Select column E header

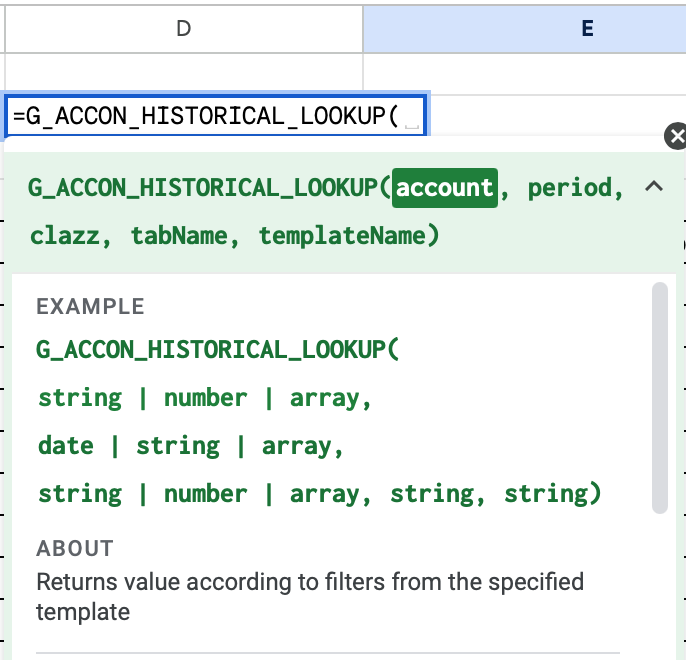[x=525, y=29]
